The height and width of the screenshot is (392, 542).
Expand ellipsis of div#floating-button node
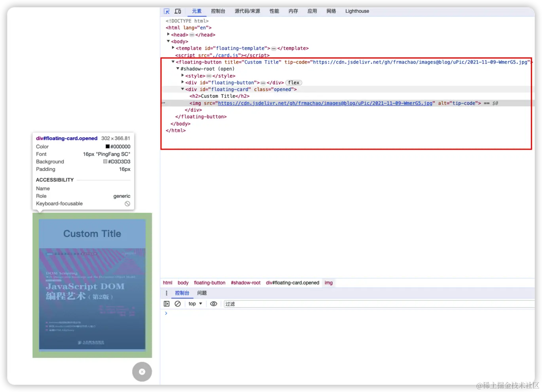point(263,83)
